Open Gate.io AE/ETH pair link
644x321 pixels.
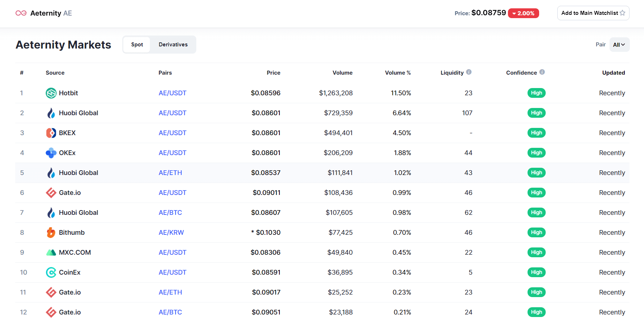(170, 292)
